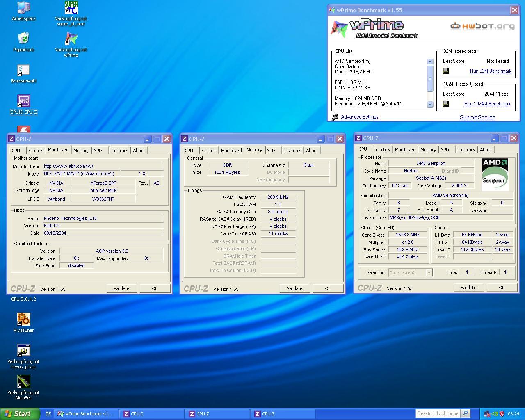The height and width of the screenshot is (420, 525).
Task: Open the MemSet shortcut icon
Action: click(23, 388)
